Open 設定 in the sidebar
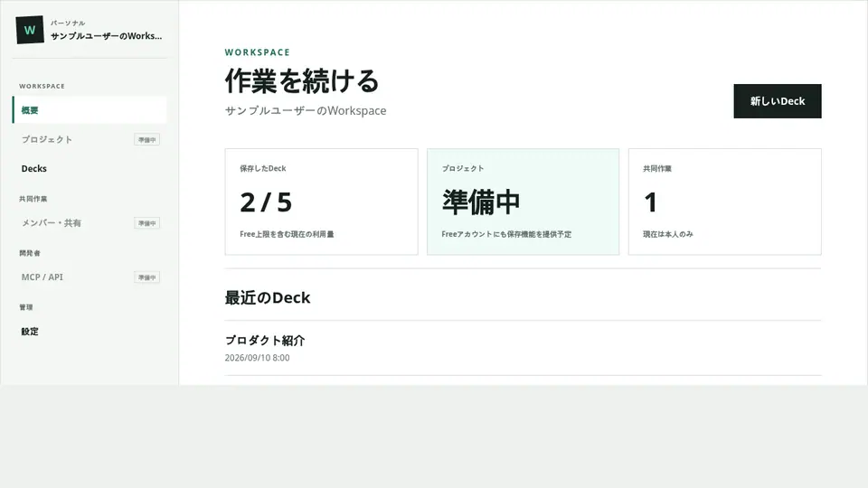This screenshot has width=868, height=488. (x=90, y=332)
